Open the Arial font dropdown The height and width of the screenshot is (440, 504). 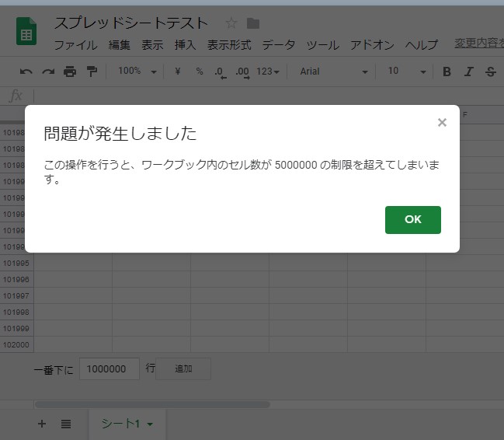(333, 72)
